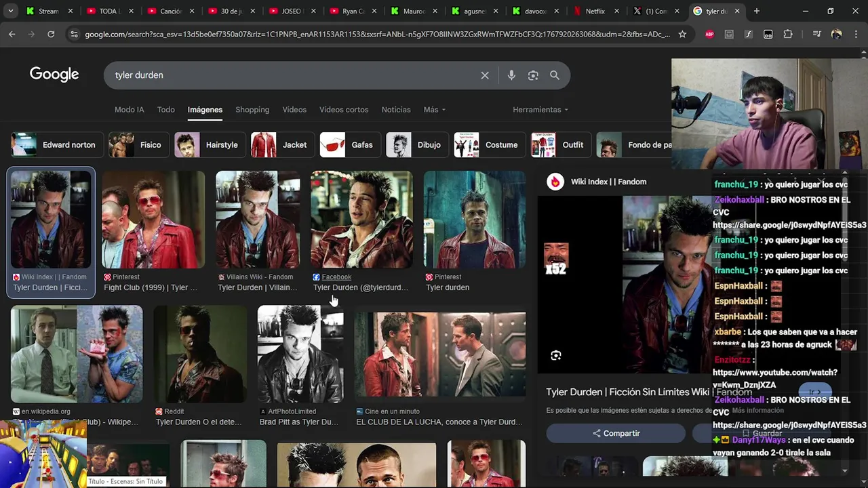Open the Facebook @tylerdurd result thumbnail
868x488 pixels.
(361, 220)
